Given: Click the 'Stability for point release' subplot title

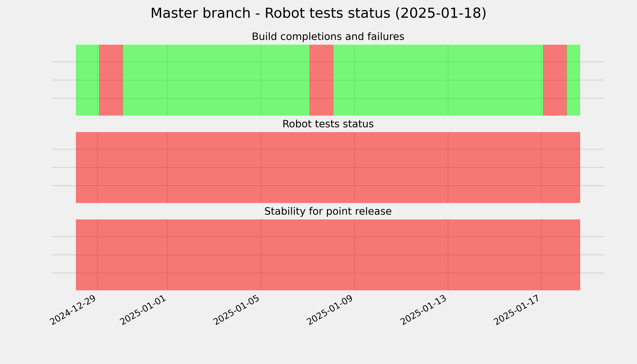Looking at the screenshot, I should click(328, 212).
